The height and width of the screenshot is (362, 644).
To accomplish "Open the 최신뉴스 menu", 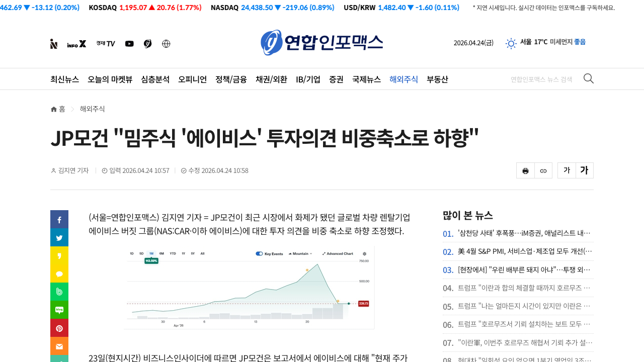I will (x=64, y=79).
